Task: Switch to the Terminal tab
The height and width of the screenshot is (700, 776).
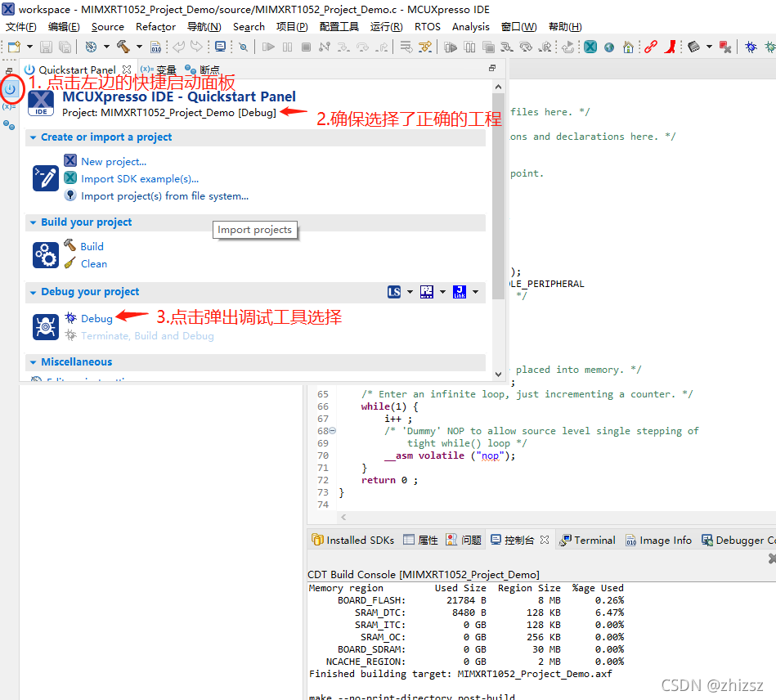Action: point(587,540)
